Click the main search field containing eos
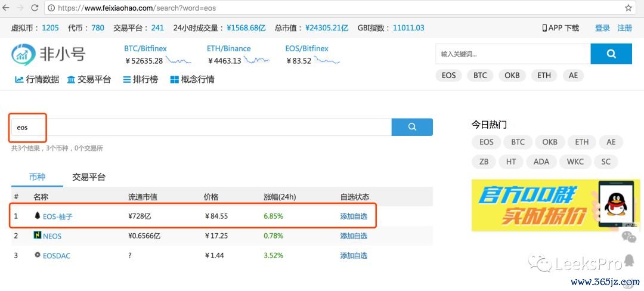644x291 pixels. click(x=202, y=127)
